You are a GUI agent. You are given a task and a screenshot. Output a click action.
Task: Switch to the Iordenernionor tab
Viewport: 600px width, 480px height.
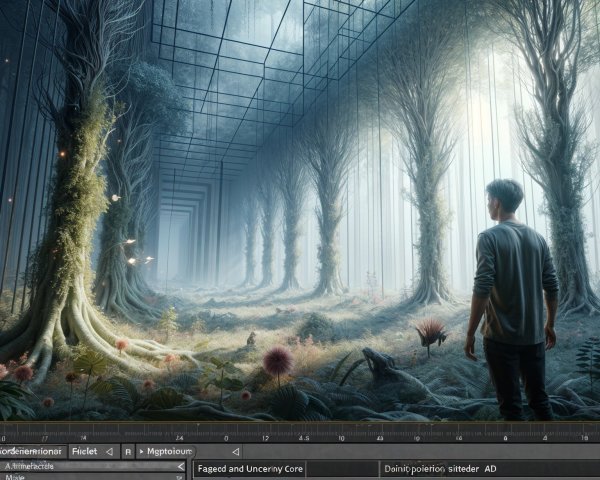click(x=33, y=451)
